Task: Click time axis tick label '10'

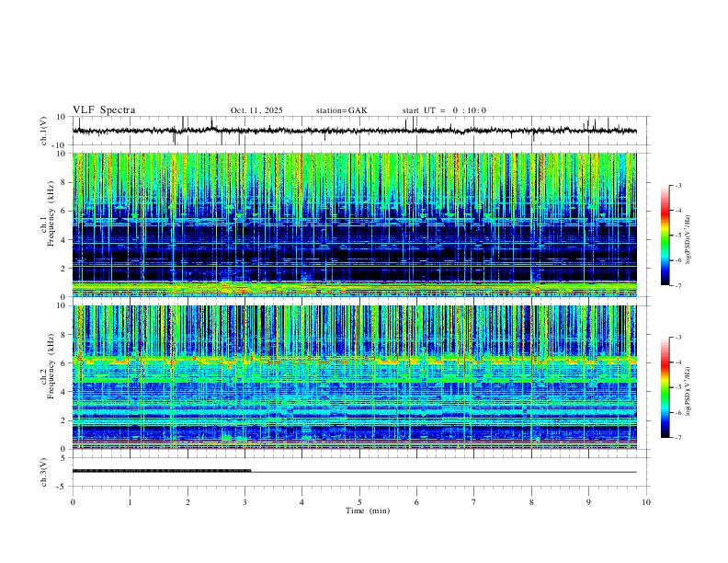Action: 646,502
